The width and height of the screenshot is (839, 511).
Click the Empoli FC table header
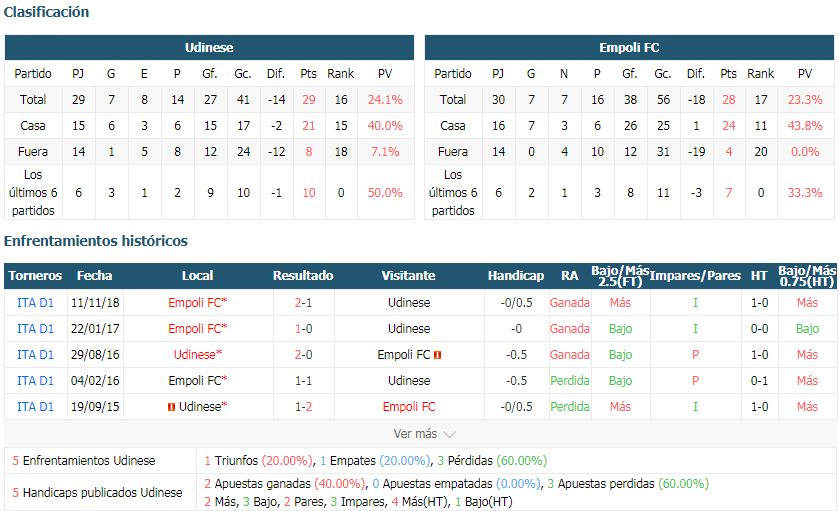click(629, 48)
